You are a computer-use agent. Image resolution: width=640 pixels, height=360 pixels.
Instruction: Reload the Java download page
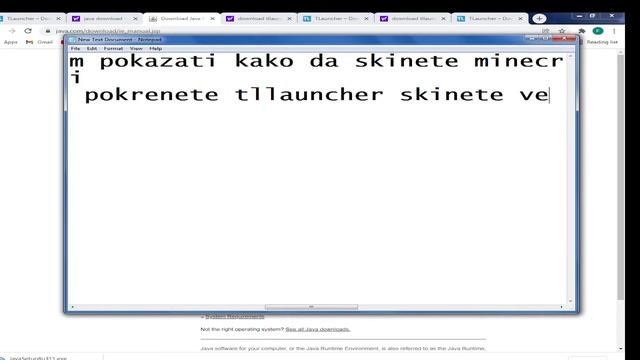pyautogui.click(x=28, y=31)
